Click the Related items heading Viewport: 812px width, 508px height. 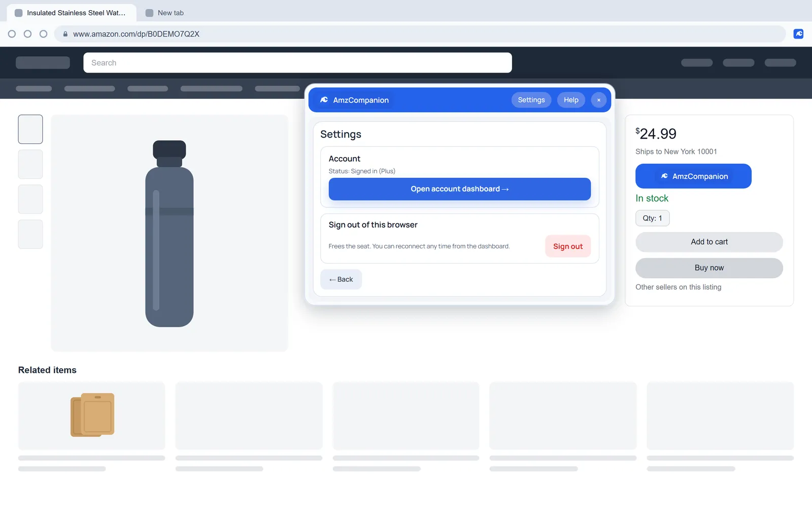pos(47,370)
